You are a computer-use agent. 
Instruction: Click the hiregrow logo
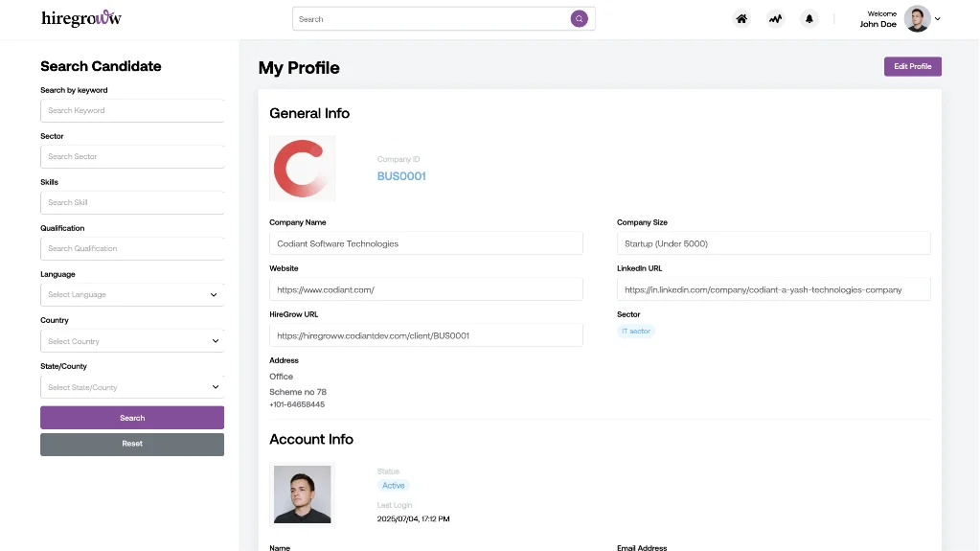[x=81, y=18]
